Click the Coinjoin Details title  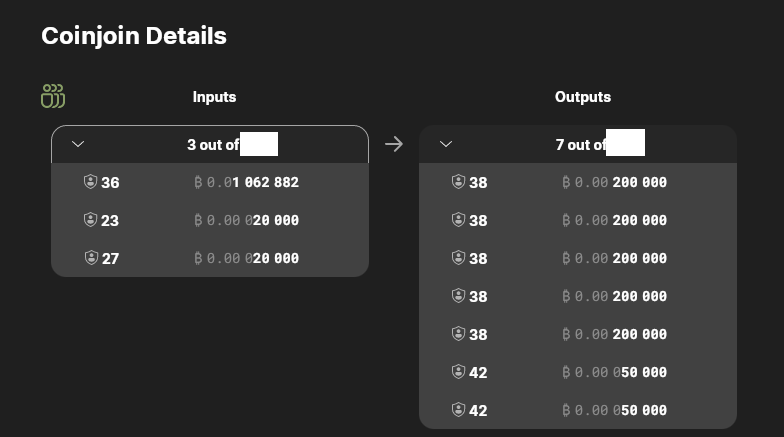[x=134, y=36]
